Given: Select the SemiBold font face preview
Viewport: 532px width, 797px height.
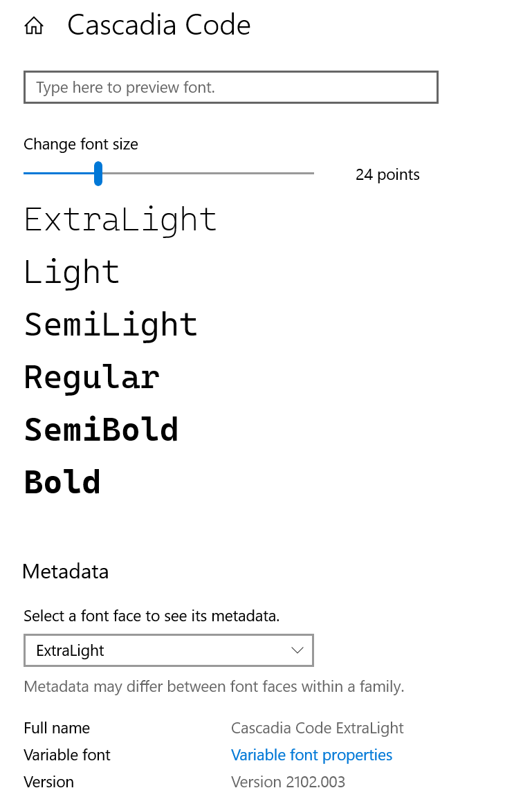Looking at the screenshot, I should [x=101, y=430].
